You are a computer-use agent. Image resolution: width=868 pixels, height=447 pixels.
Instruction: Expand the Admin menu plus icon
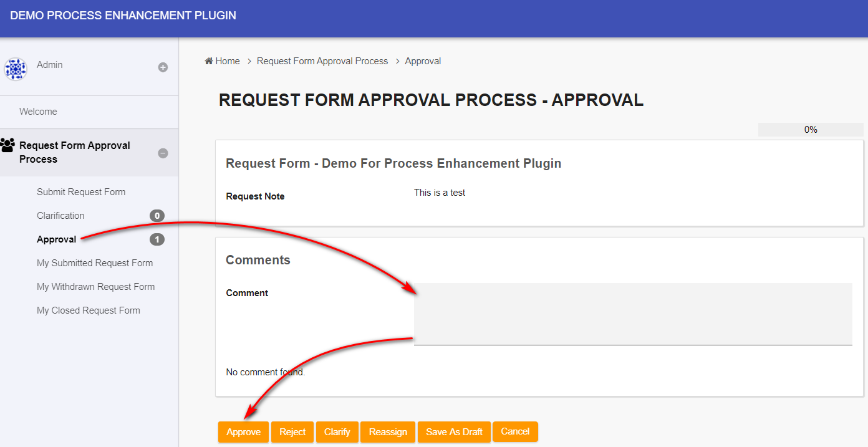pos(163,67)
